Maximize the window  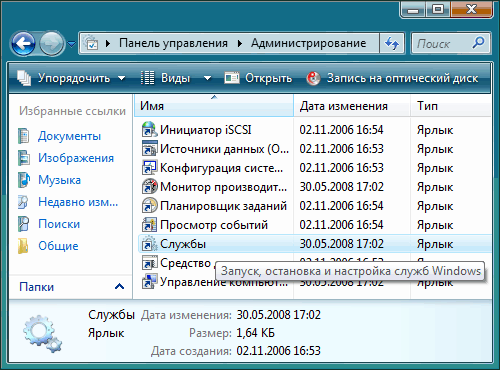[438, 9]
